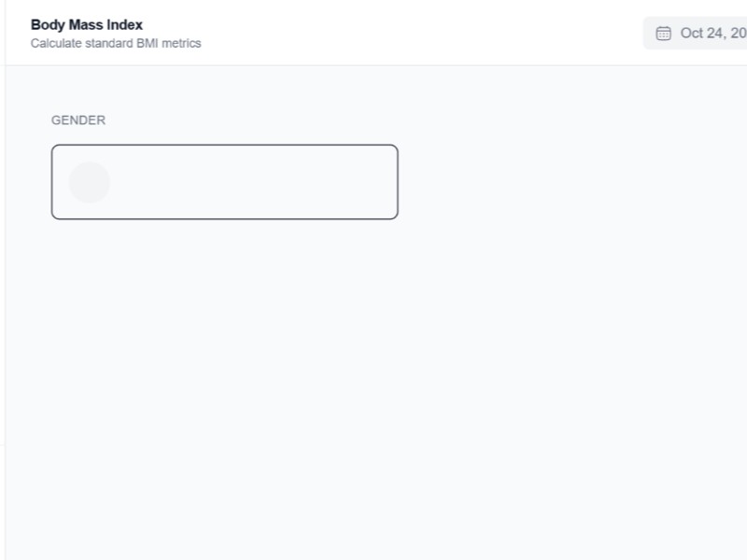The width and height of the screenshot is (747, 560).
Task: Click the calendar icon in the header
Action: coord(664,34)
